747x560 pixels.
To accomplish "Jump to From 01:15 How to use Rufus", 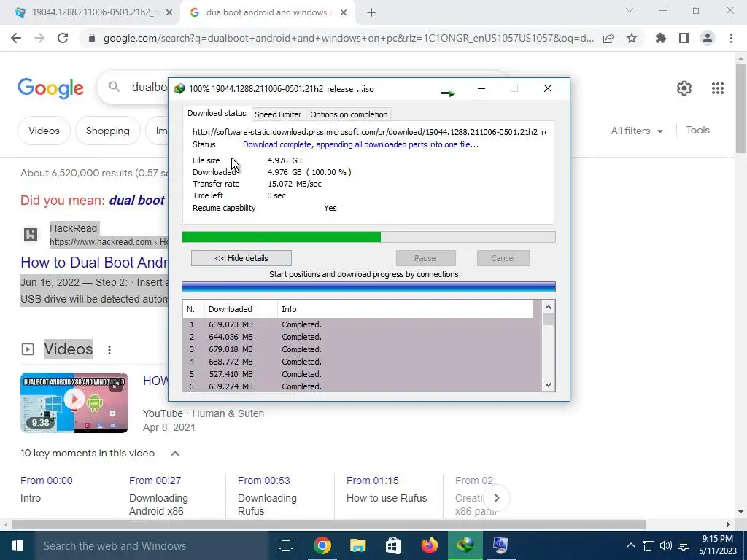I will pos(387,489).
